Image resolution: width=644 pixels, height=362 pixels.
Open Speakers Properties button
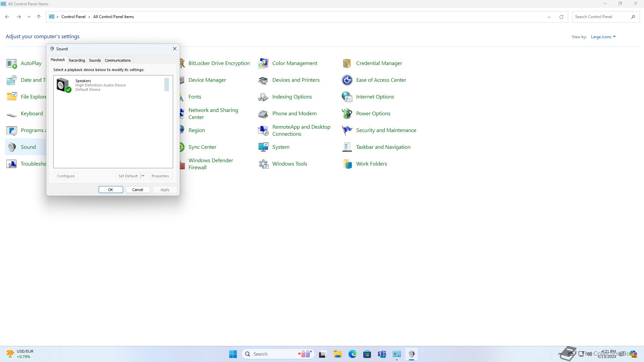coord(160,176)
